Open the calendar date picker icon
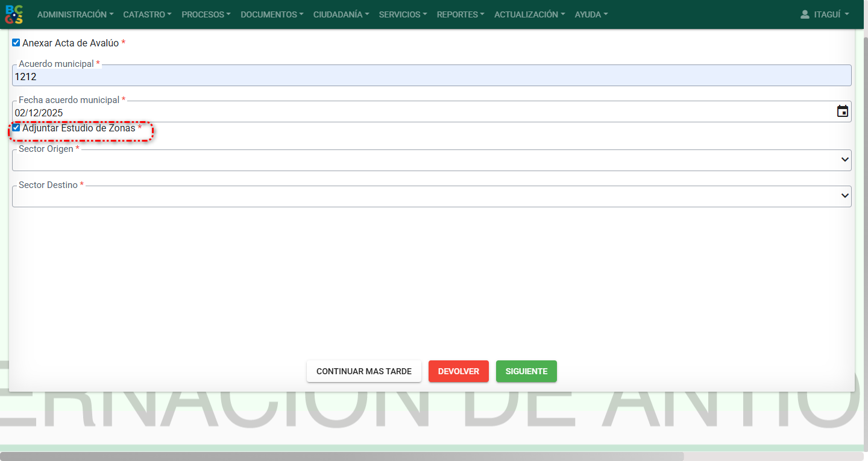Screen dimensions: 868x461 [x=842, y=111]
